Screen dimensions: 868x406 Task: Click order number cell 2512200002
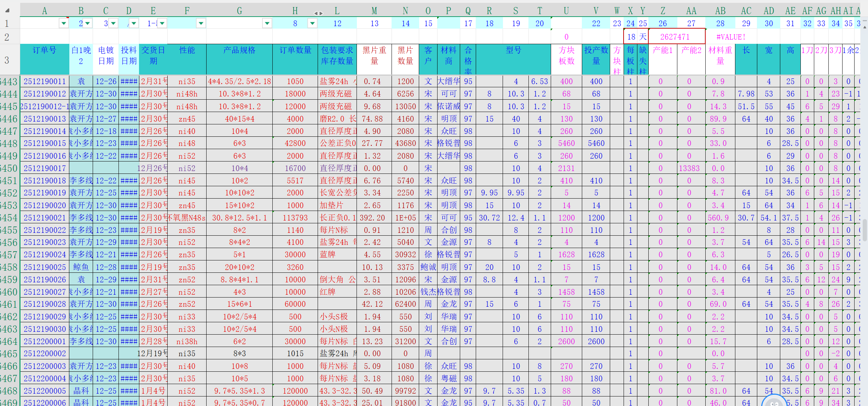(45, 354)
